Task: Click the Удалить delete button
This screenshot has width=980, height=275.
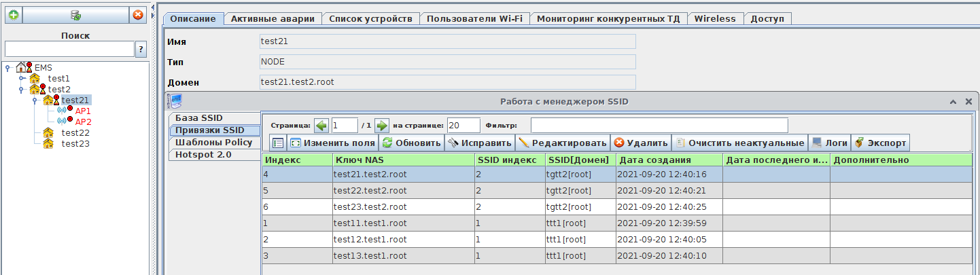Action: pyautogui.click(x=641, y=143)
